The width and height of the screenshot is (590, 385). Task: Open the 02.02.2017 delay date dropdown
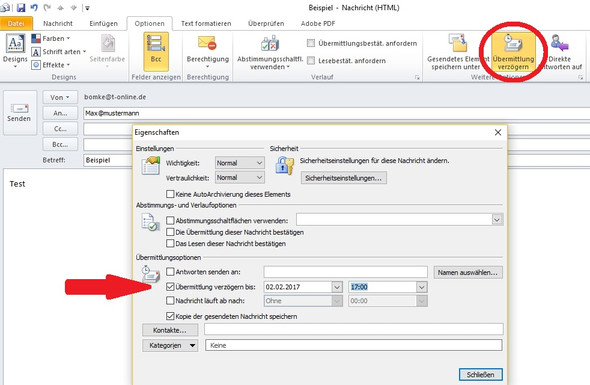pos(337,287)
